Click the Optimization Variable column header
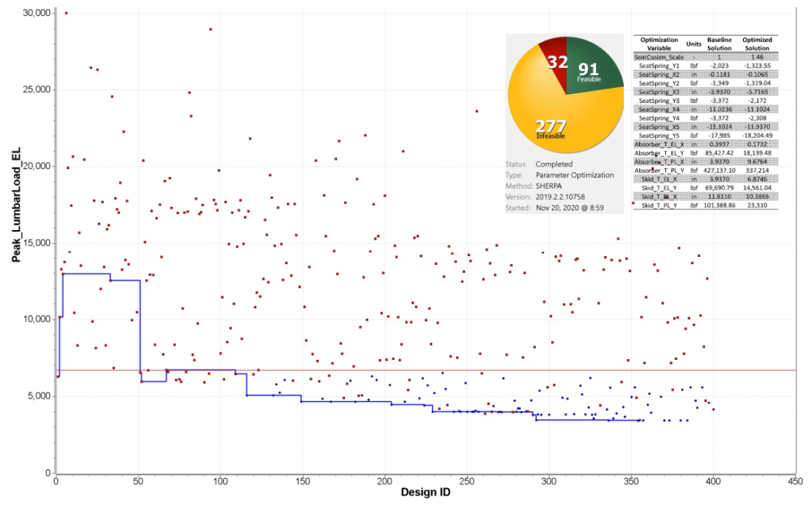Image resolution: width=812 pixels, height=505 pixels. [x=659, y=44]
